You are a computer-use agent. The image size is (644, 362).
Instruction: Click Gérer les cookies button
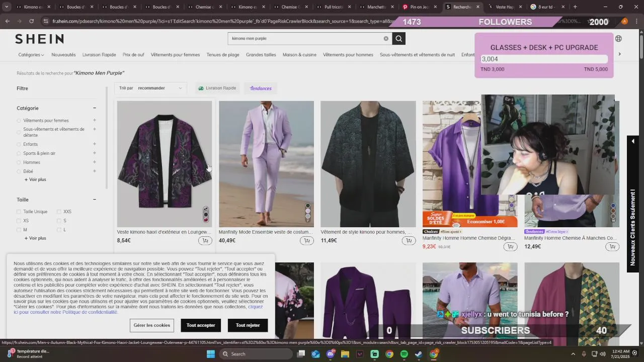[152, 325]
